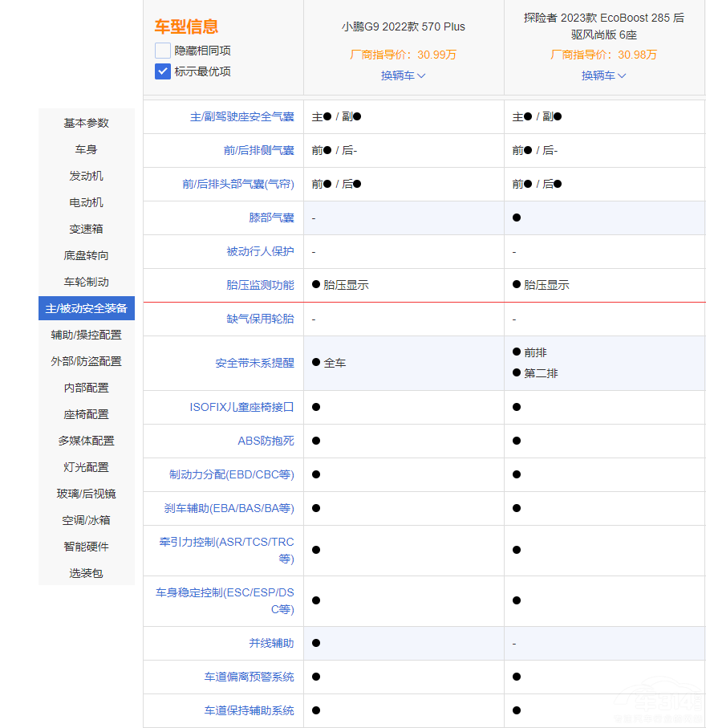Click 并线辅助 parameter link
The width and height of the screenshot is (706, 728).
click(x=271, y=643)
